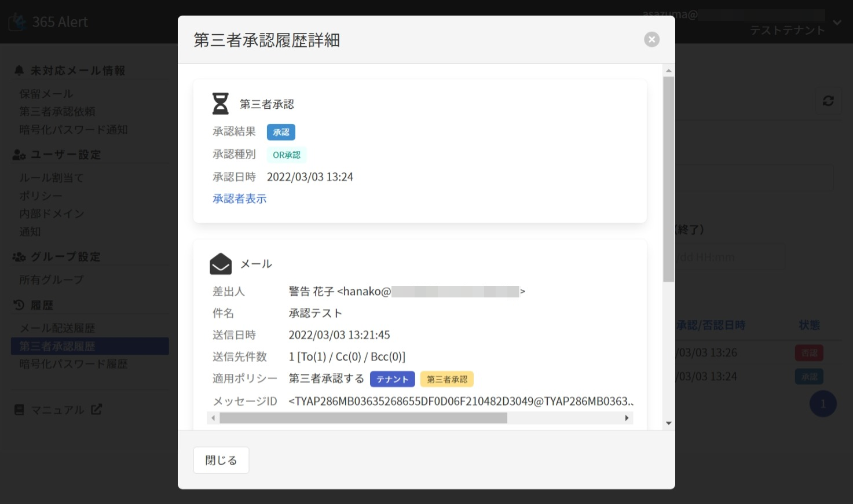Open the マニュアル external link icon
Viewport: 853px width, 504px height.
click(97, 409)
